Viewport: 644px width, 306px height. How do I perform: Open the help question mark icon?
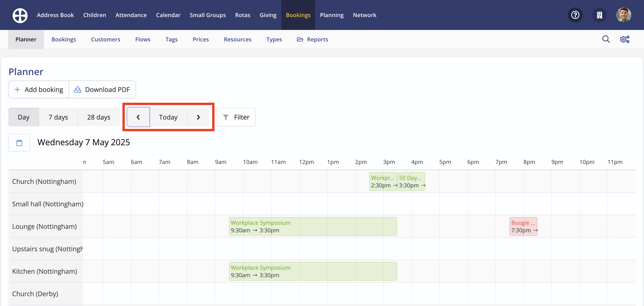click(x=575, y=15)
